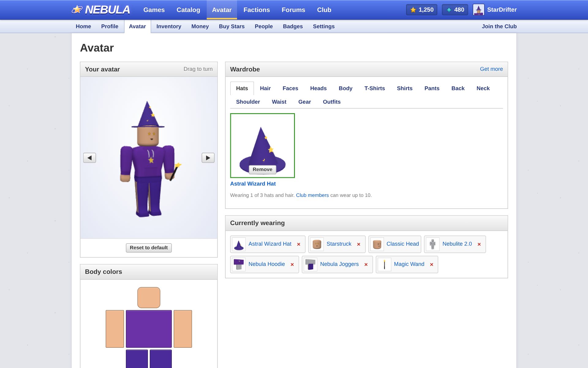
Task: Pick the head body color swatch
Action: pos(149,297)
